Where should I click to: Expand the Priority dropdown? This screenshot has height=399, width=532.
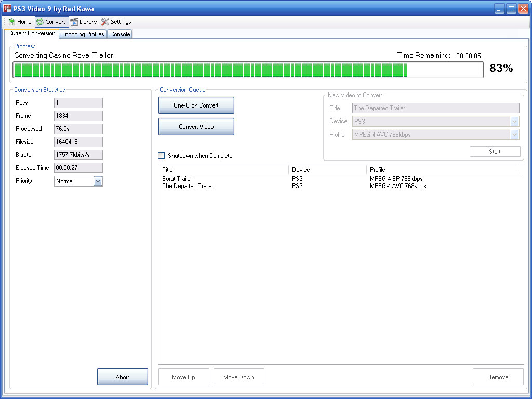(x=98, y=181)
